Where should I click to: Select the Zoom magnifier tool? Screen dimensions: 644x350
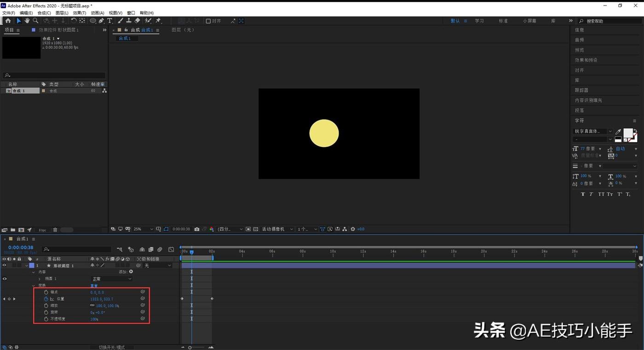pos(35,21)
